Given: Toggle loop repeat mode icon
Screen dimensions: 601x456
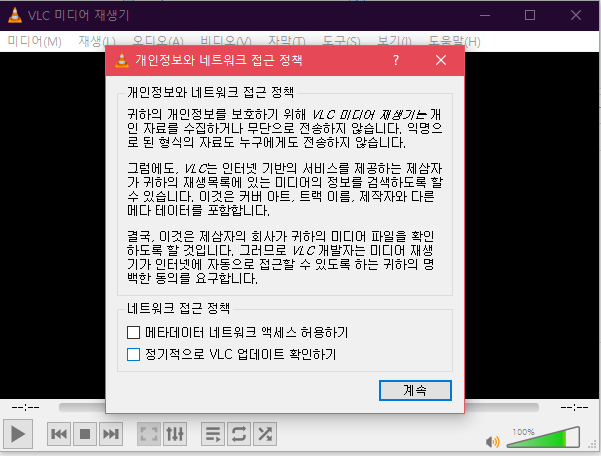Looking at the screenshot, I should click(239, 434).
